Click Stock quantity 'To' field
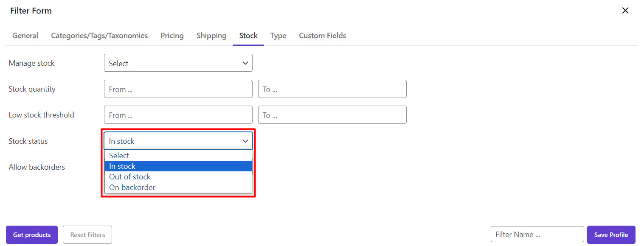Screen dimensions: 644x246 click(x=332, y=89)
